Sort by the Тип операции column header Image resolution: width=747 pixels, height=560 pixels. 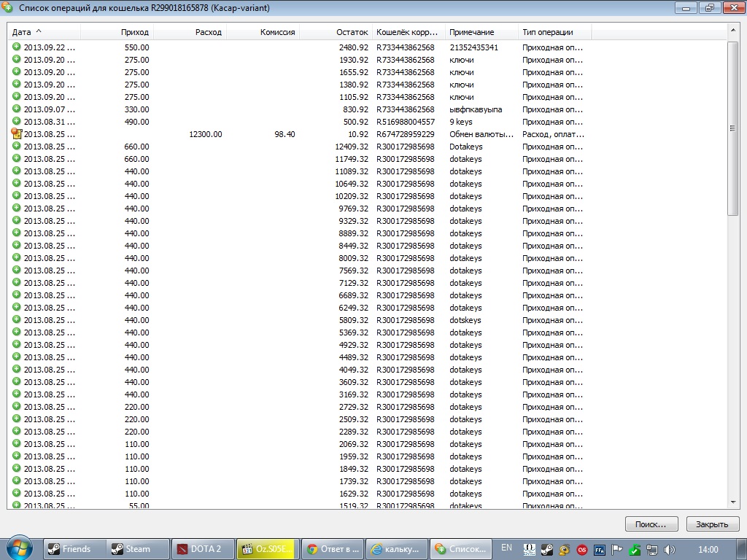(x=554, y=32)
